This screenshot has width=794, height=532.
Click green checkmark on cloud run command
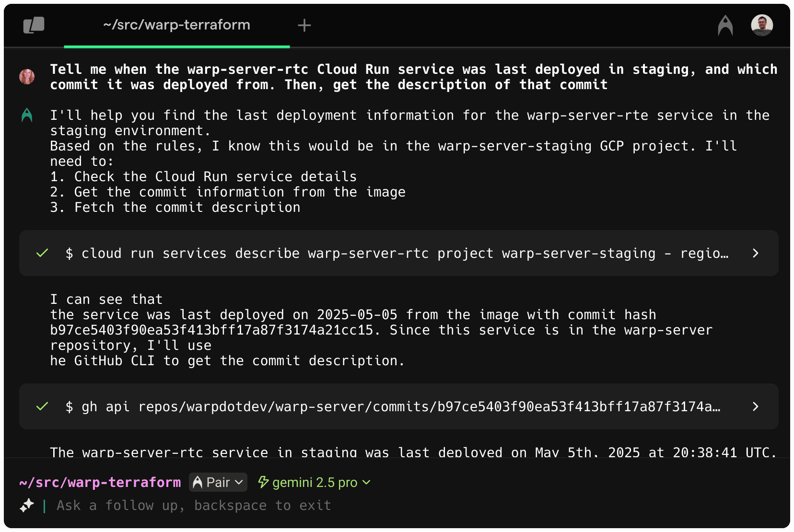coord(42,253)
